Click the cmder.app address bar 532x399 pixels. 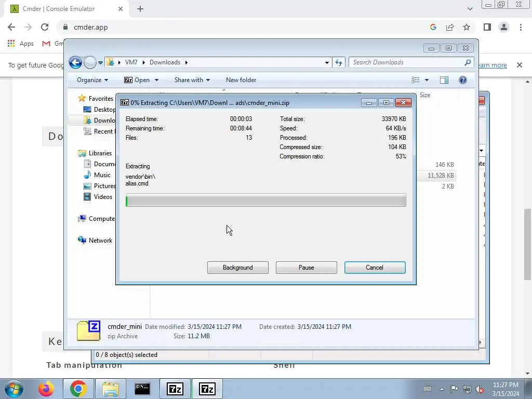(244, 27)
